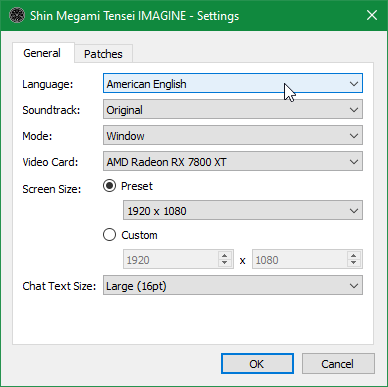Click the custom width field showing 1920

(171, 259)
